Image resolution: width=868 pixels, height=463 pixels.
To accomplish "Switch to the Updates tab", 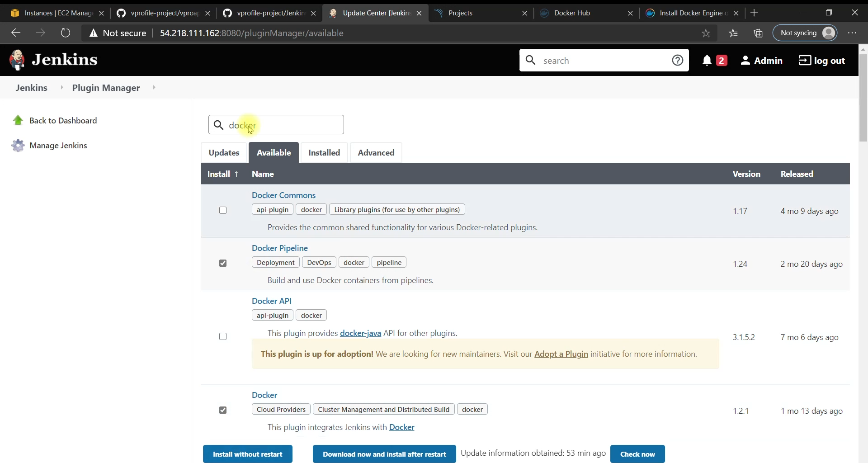I will 224,153.
